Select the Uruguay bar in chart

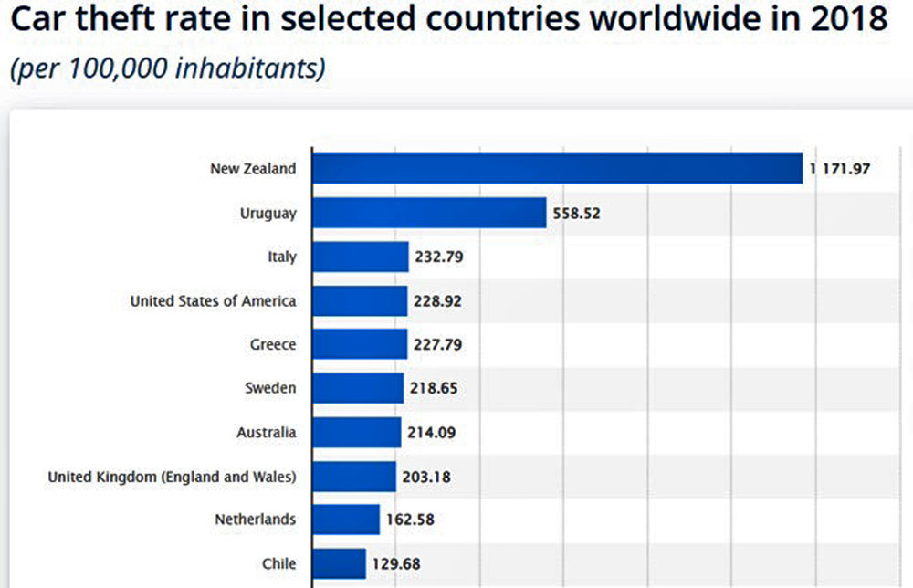429,213
